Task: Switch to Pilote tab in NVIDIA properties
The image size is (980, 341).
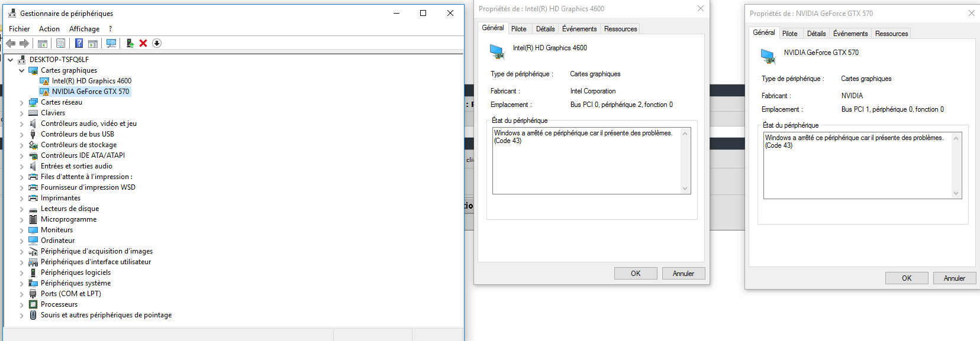Action: (790, 34)
